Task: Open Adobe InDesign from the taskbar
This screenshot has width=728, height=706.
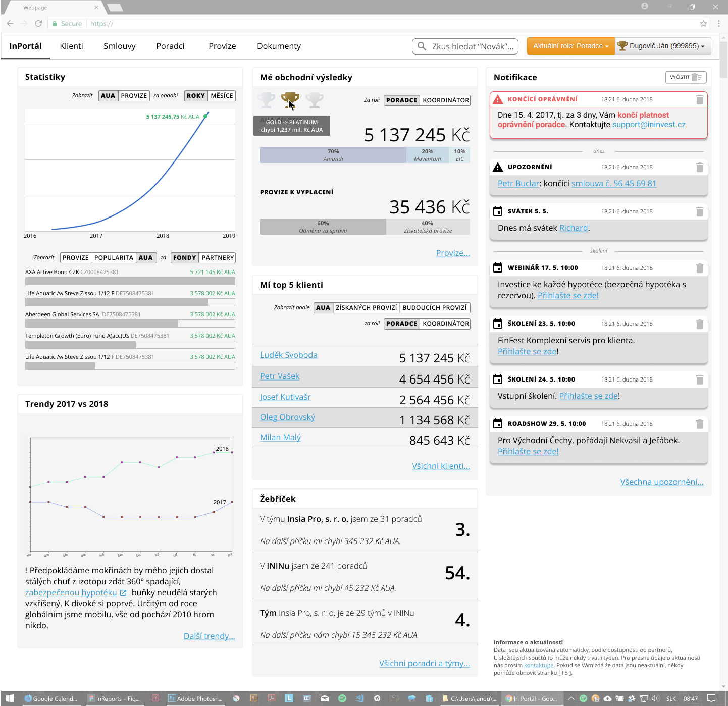Action: [155, 698]
